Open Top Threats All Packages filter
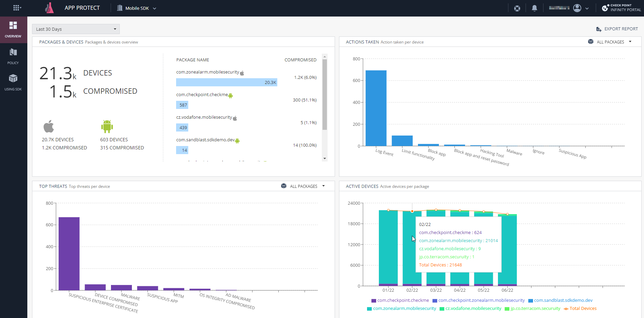Screen dimensions: 644x318 click(x=303, y=186)
